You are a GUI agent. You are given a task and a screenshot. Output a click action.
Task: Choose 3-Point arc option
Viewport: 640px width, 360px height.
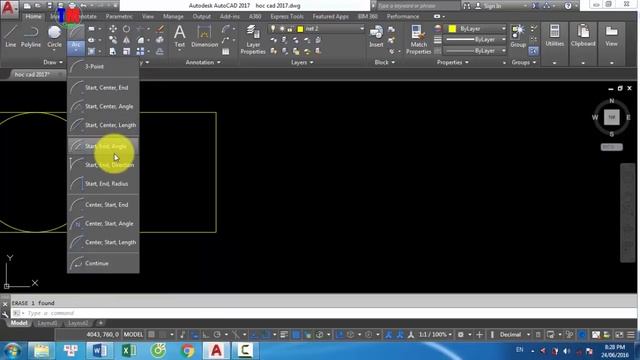pyautogui.click(x=103, y=66)
